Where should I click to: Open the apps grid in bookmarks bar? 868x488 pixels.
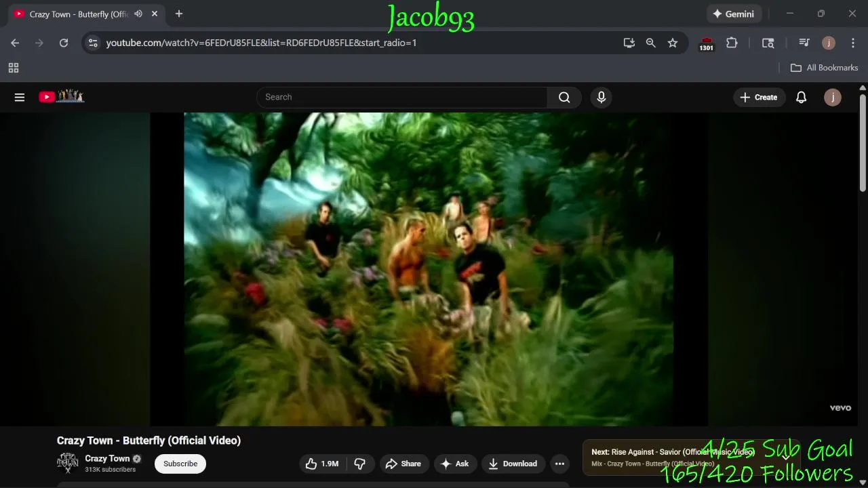coord(14,68)
